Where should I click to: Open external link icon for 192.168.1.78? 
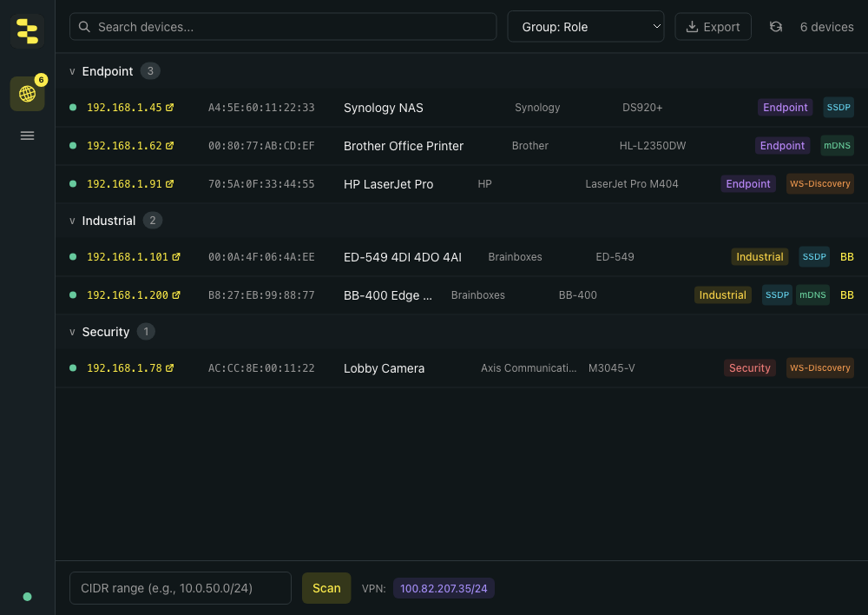click(x=169, y=368)
